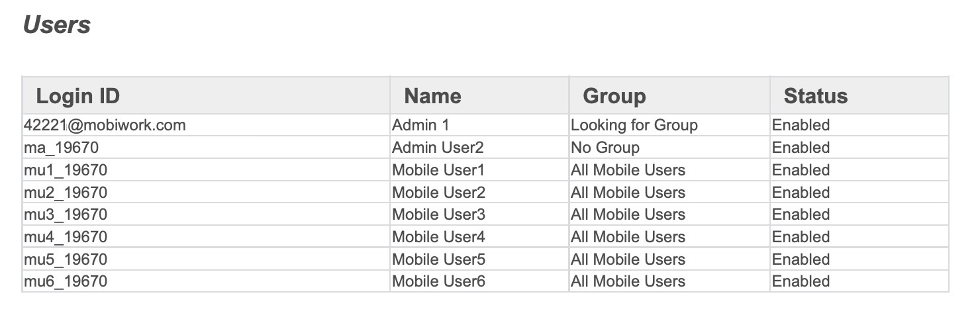Screen dimensions: 980x323
Task: Click the Name column header
Action: (x=432, y=96)
